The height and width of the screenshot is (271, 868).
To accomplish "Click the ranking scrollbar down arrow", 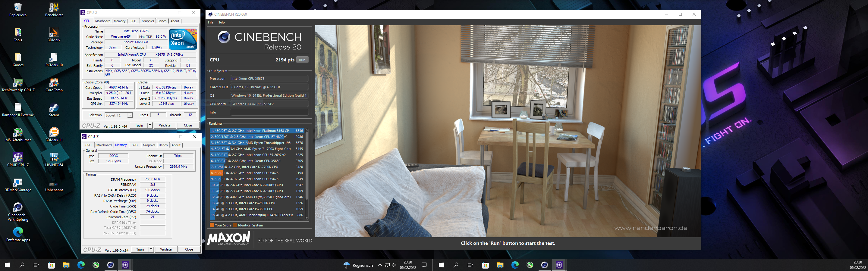I will [307, 218].
